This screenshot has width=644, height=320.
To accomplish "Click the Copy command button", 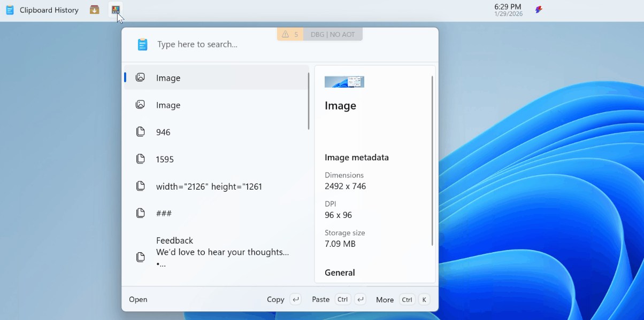I will click(276, 300).
